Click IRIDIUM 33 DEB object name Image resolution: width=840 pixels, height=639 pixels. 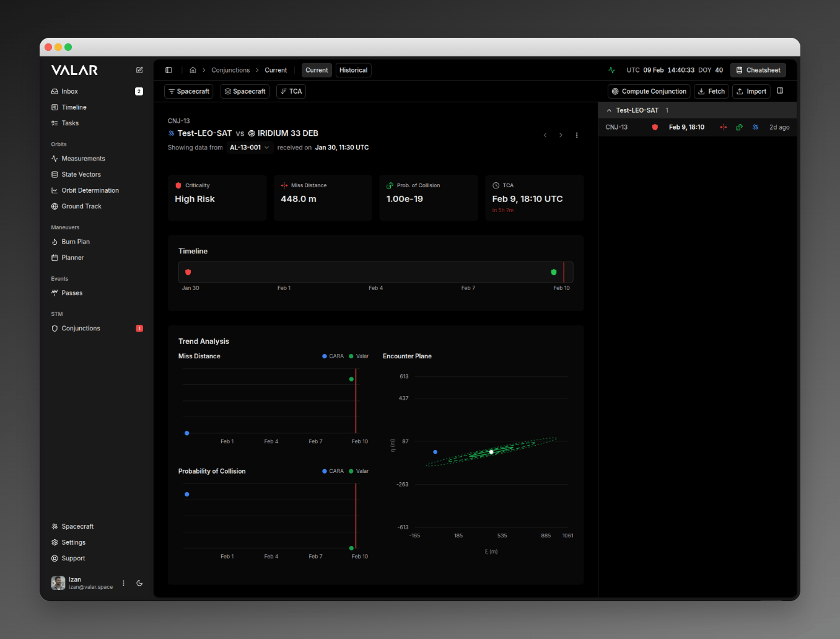[288, 133]
